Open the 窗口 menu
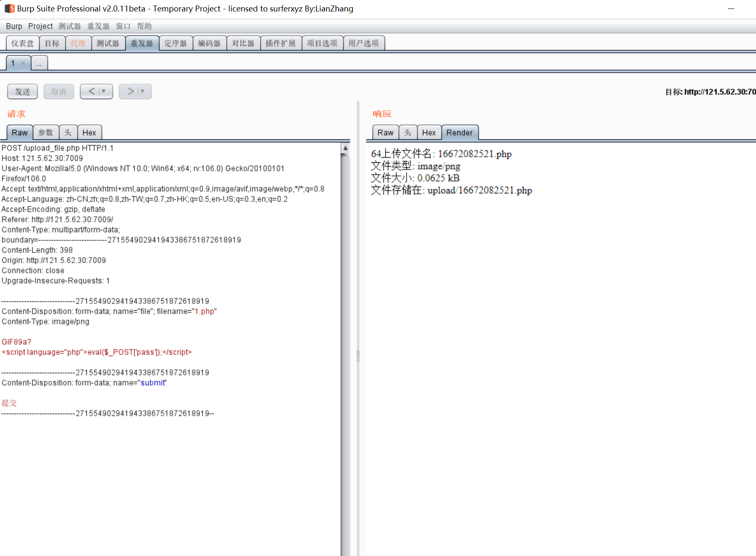756x556 pixels. coord(123,26)
